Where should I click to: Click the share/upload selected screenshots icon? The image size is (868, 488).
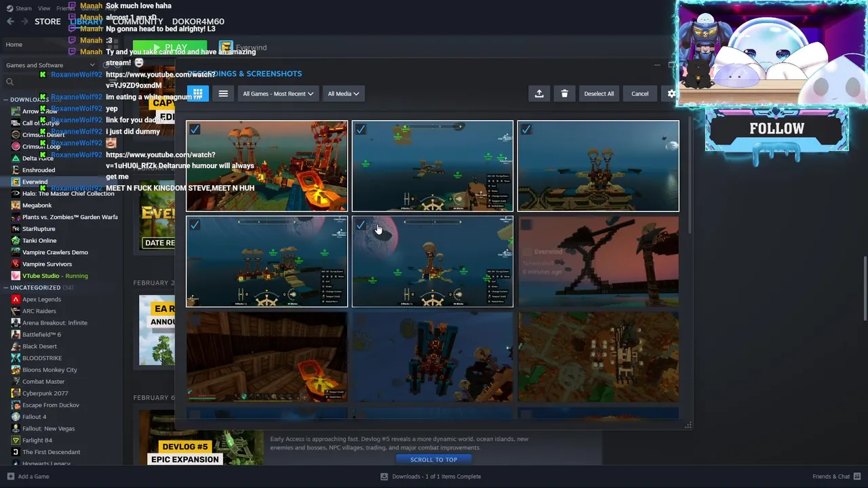point(539,94)
